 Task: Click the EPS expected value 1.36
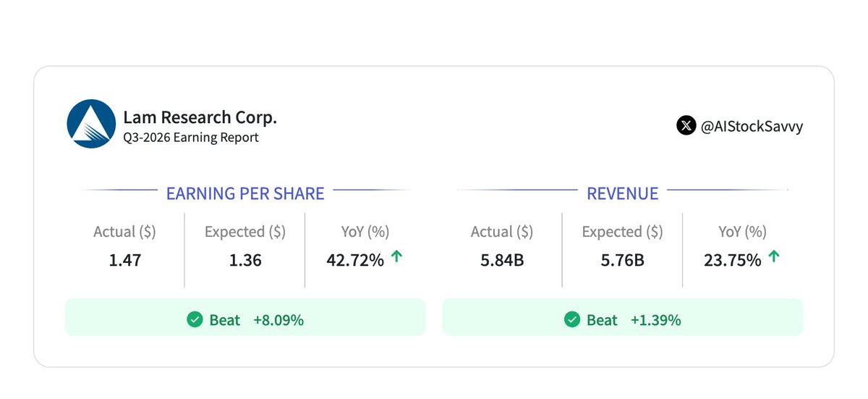[x=245, y=260]
